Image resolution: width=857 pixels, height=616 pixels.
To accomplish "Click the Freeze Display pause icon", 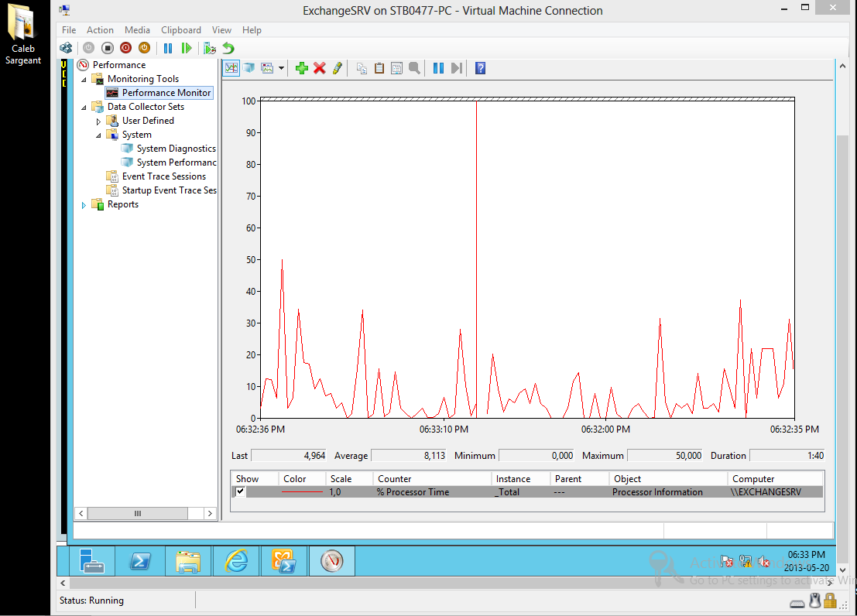I will click(438, 68).
